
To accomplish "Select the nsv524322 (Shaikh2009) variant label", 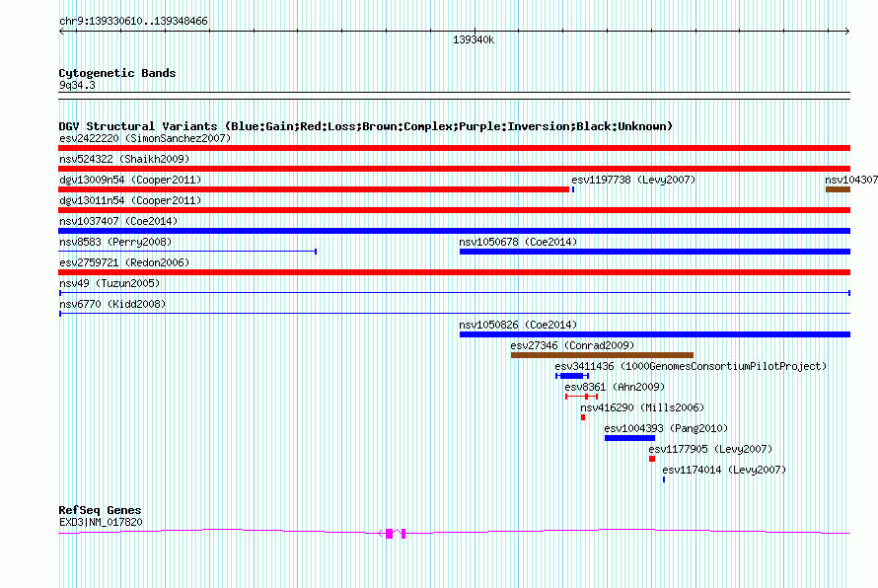I will tap(123, 159).
